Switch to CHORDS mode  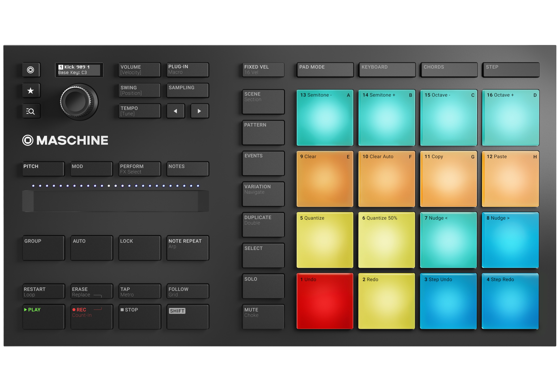[449, 70]
